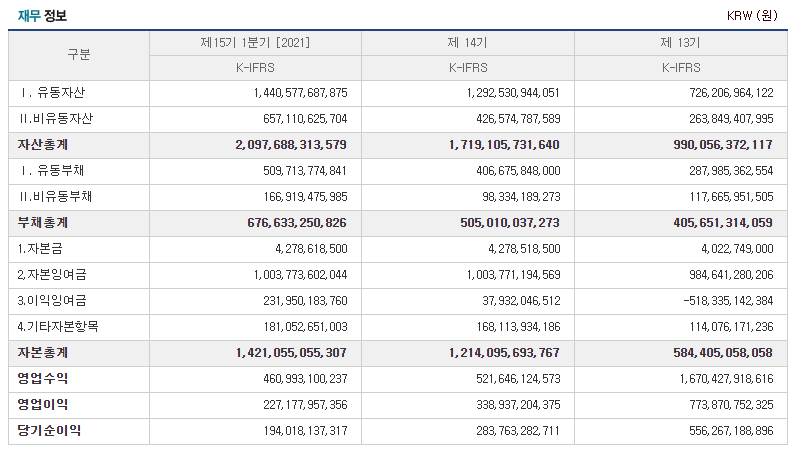Click value 426,574,787,589

coord(518,119)
